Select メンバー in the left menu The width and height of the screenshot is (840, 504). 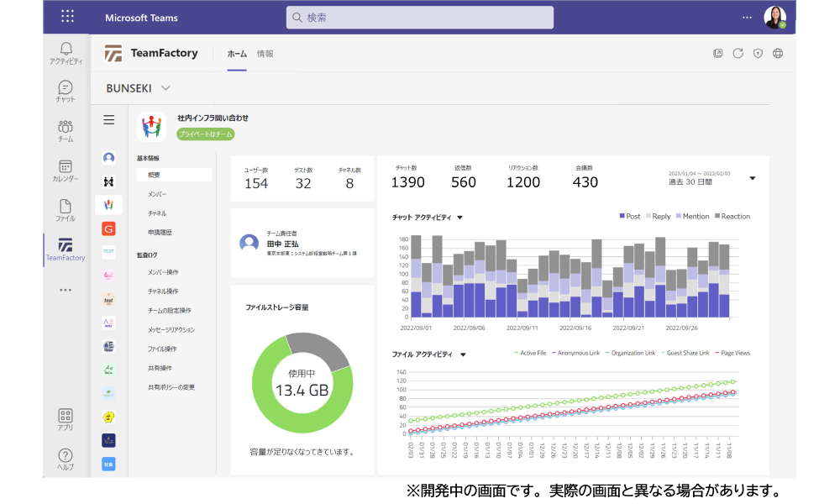157,194
